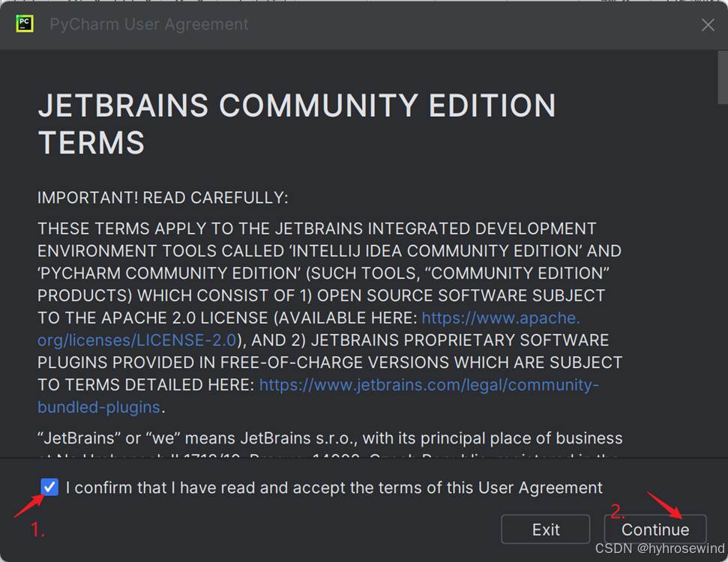Screen dimensions: 728x562
Task: Click the PyCharm logo icon in title bar
Action: pos(25,24)
